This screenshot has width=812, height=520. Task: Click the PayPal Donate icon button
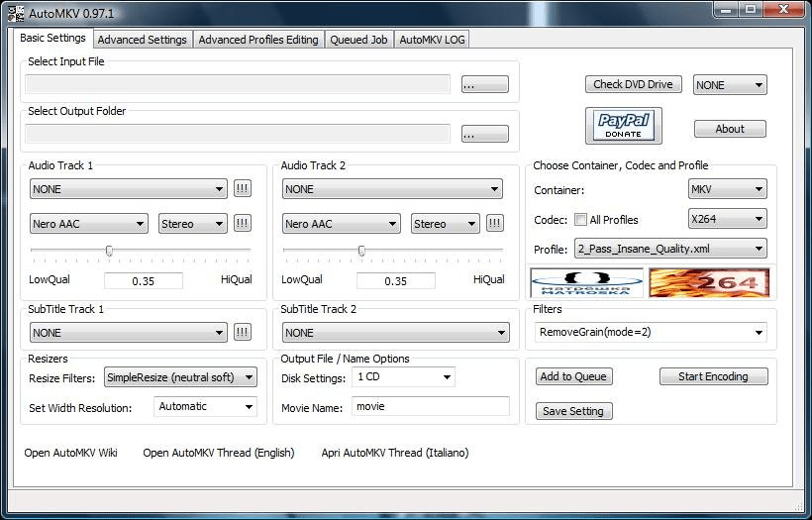pos(623,126)
